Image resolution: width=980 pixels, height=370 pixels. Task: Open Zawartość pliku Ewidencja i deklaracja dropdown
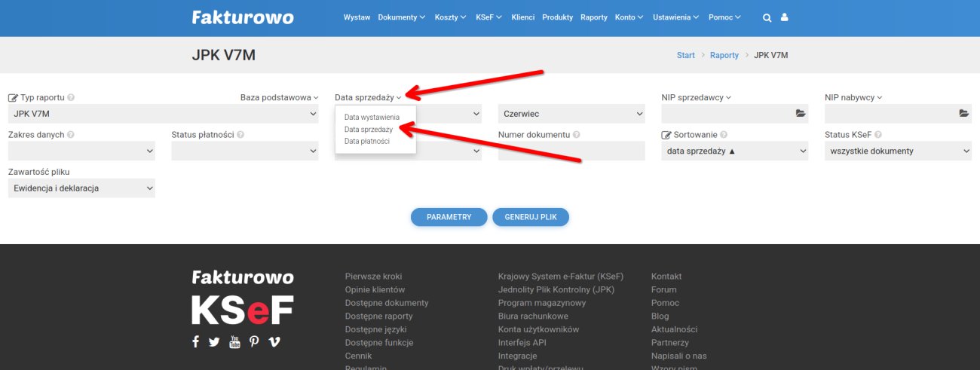click(x=81, y=188)
